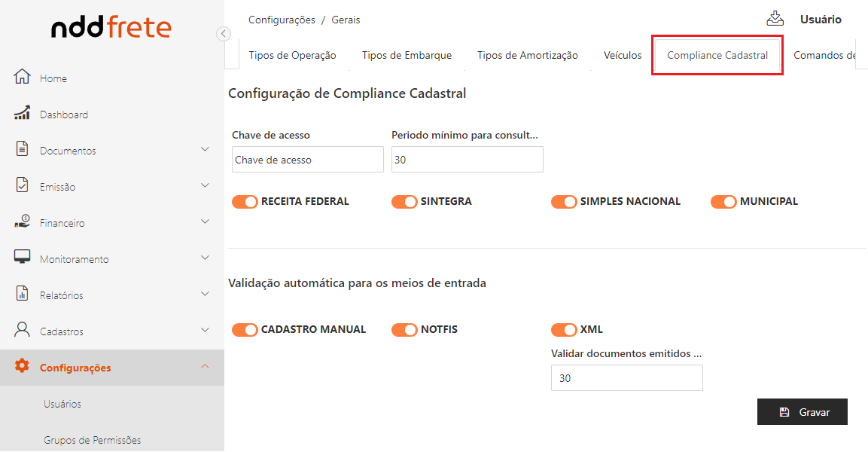Click the Monitoramento monitor icon

(x=23, y=258)
